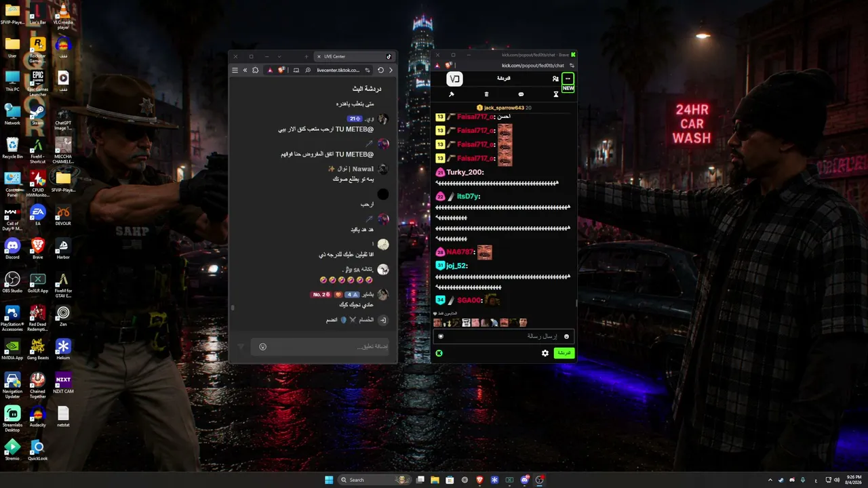Screen dimensions: 868x488
Task: Select the NZXT CAM desktop icon
Action: pos(63,382)
